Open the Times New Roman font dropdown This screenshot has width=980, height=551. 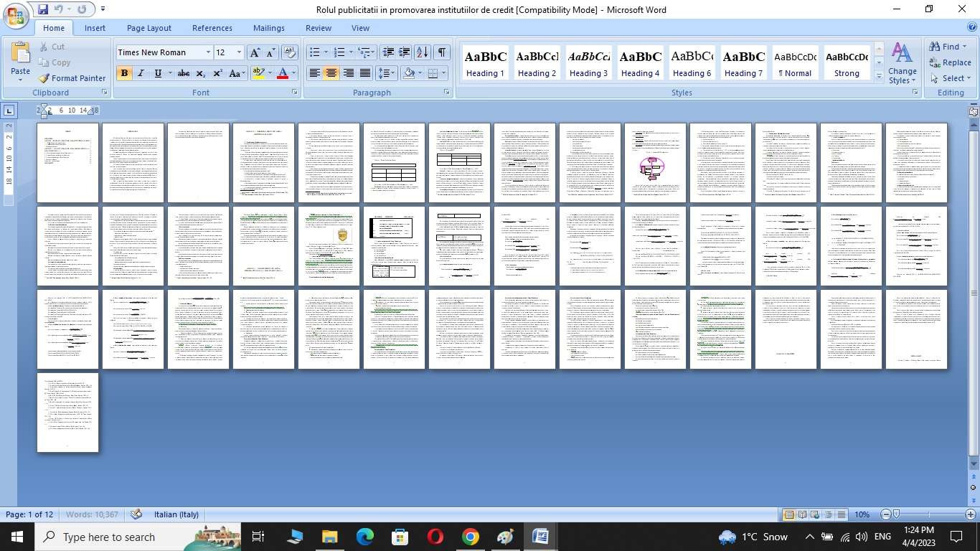[x=208, y=52]
